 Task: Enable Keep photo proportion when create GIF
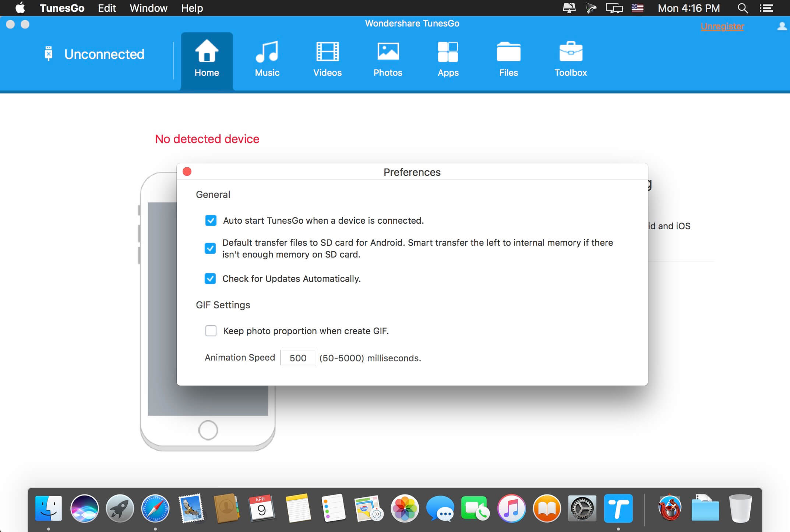210,331
